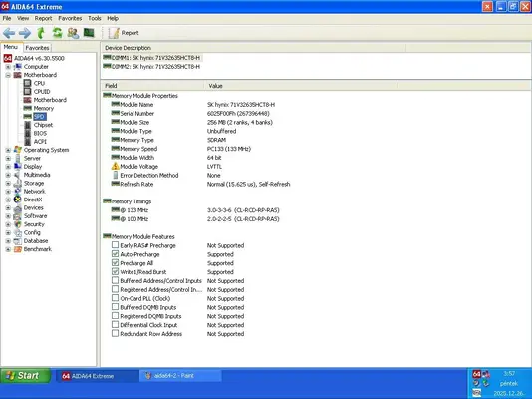This screenshot has width=532, height=399.
Task: Toggle Differential Clock Input checkbox
Action: [115, 324]
